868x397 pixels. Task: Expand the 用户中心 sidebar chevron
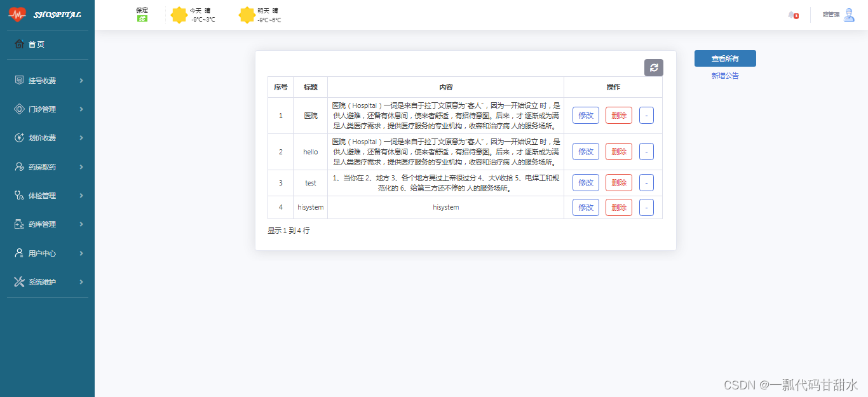(x=81, y=253)
